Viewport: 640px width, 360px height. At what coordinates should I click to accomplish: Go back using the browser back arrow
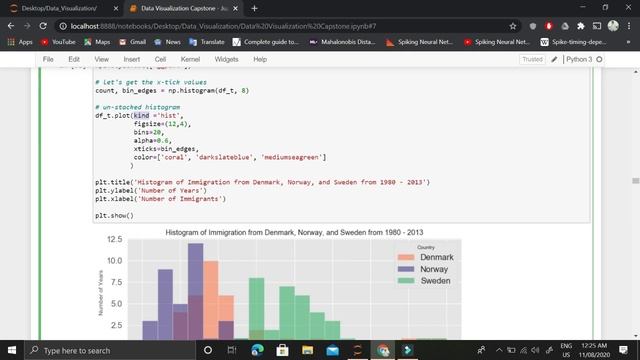(x=11, y=26)
